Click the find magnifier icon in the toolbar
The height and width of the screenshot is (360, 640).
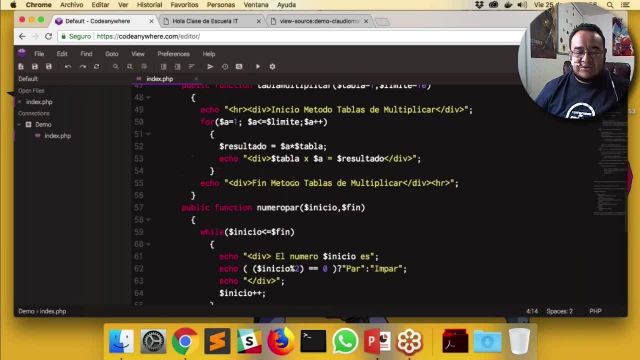pos(116,67)
